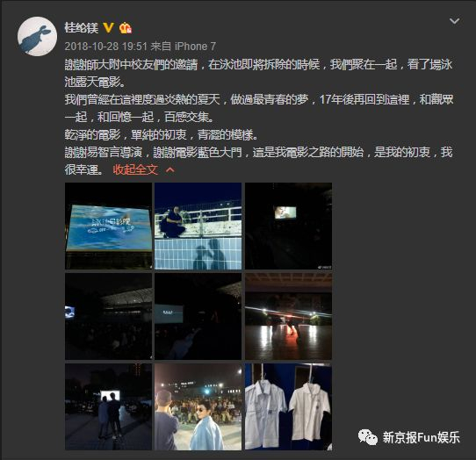Click the crown membership badge icon
Image resolution: width=476 pixels, height=460 pixels.
click(126, 28)
